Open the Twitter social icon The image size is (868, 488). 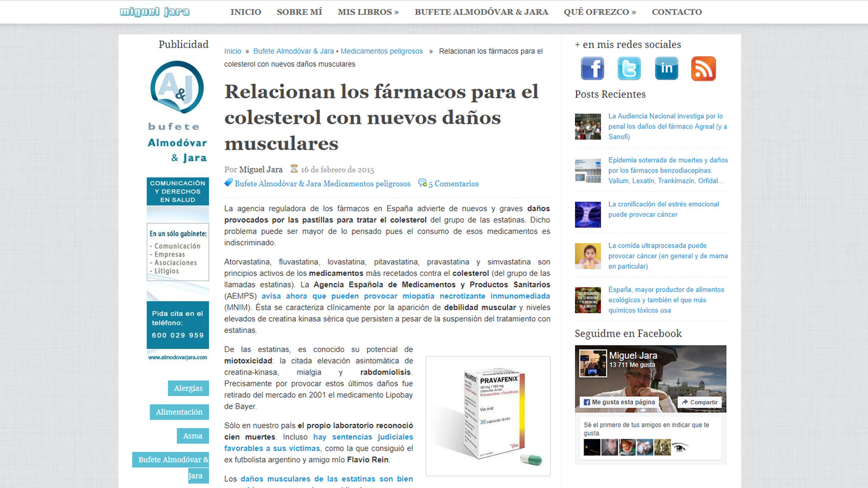click(x=629, y=69)
